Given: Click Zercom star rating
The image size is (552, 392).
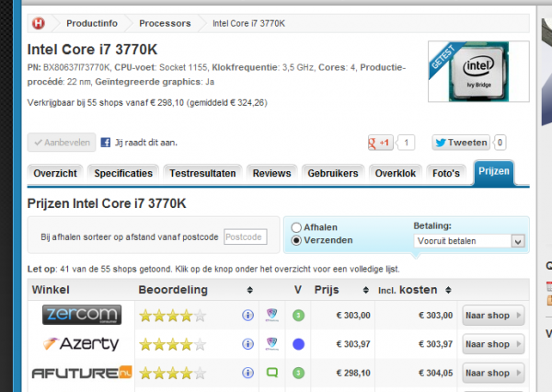Looking at the screenshot, I should point(173,316).
